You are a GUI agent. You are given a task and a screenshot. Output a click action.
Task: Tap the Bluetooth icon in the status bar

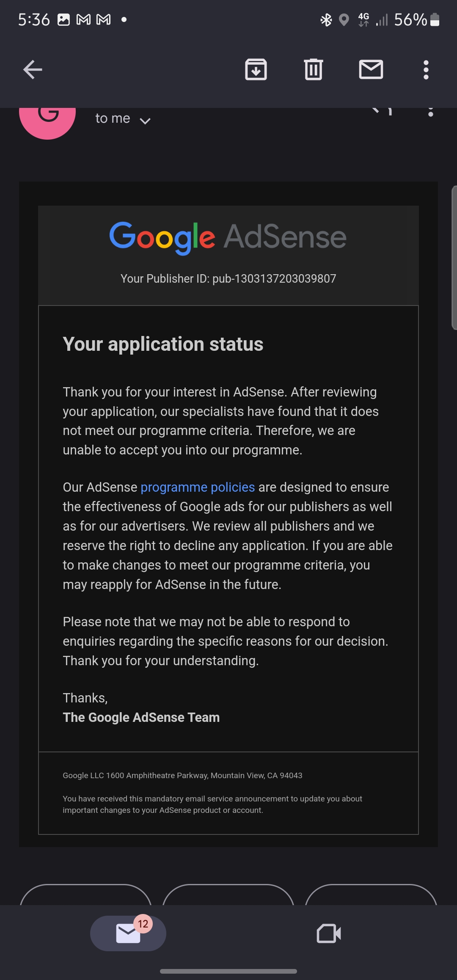click(326, 20)
